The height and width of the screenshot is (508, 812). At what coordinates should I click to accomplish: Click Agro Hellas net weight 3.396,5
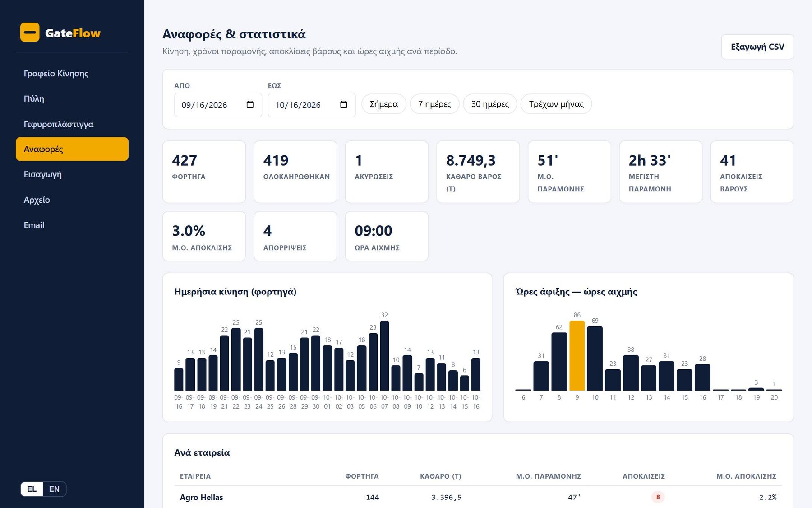pos(446,497)
